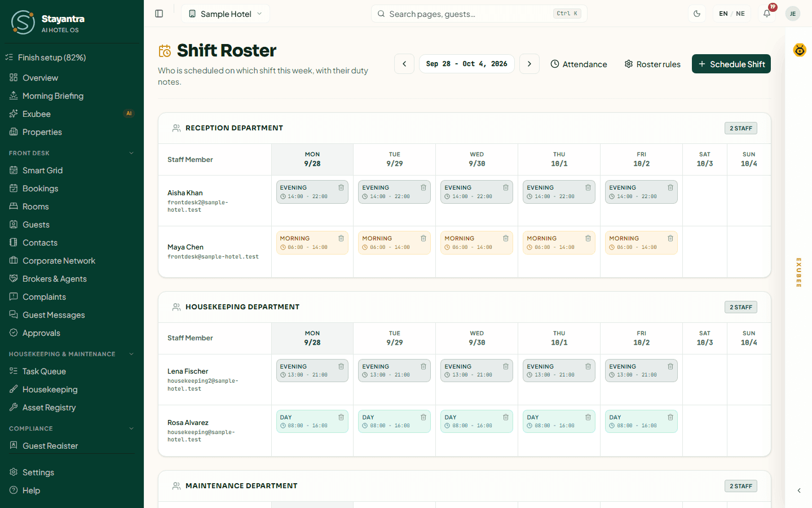
Task: Click the Shift Roster calendar clock icon
Action: pos(165,51)
